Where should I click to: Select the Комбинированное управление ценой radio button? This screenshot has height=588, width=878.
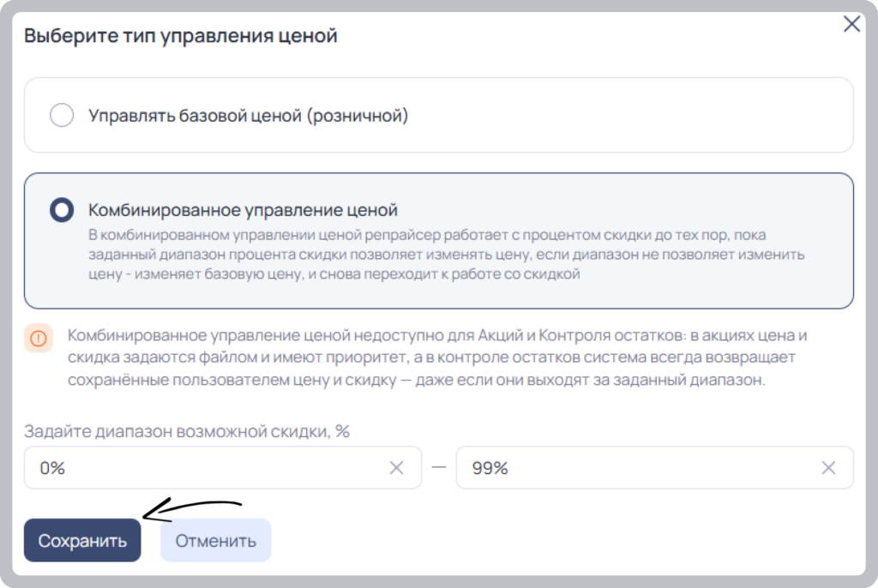[62, 210]
